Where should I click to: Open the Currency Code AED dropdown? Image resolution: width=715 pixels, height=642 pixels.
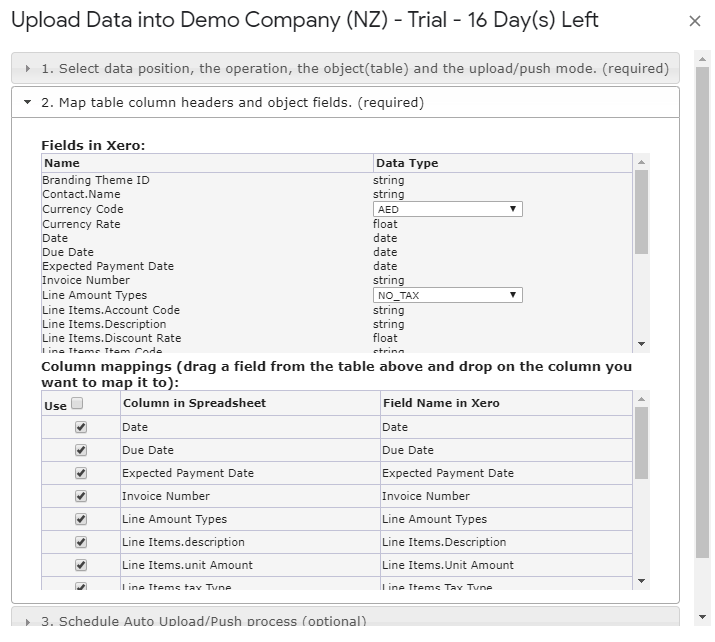point(447,209)
